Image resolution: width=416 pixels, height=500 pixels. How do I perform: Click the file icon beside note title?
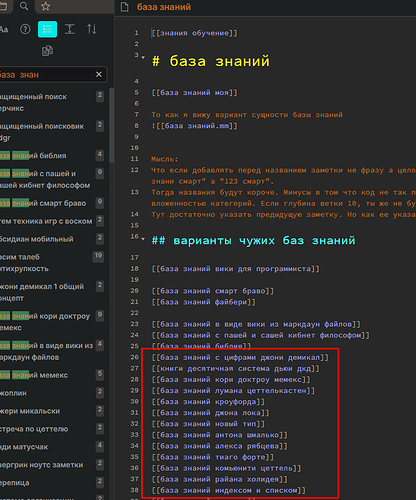click(125, 7)
